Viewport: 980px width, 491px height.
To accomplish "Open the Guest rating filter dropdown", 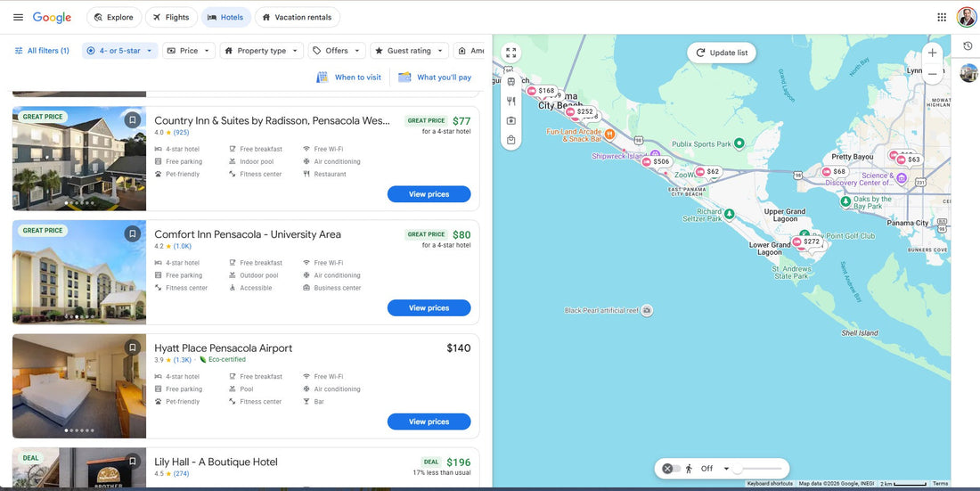I will (410, 51).
